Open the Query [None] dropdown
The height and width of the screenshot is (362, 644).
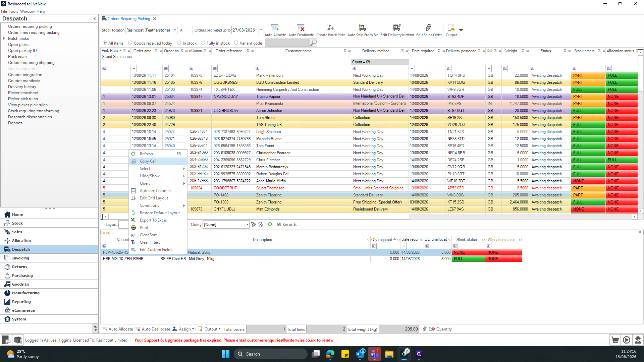247,225
